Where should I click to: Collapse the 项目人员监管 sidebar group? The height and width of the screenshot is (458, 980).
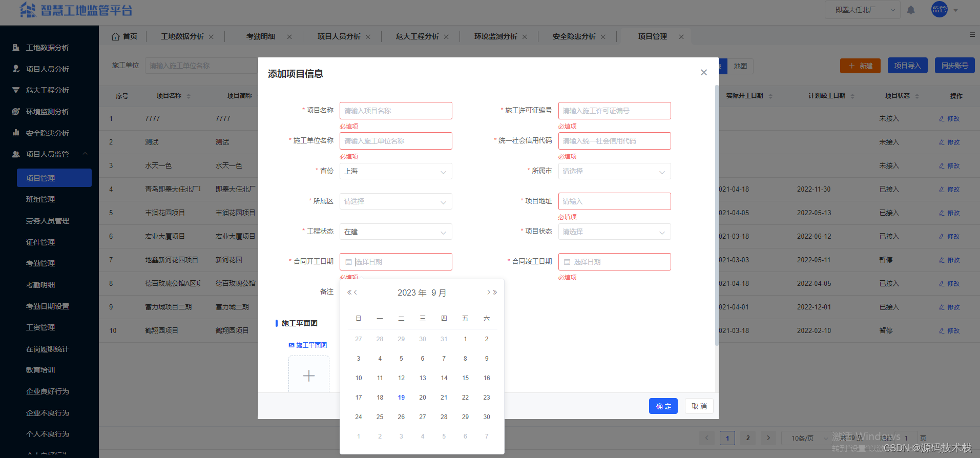pos(85,154)
